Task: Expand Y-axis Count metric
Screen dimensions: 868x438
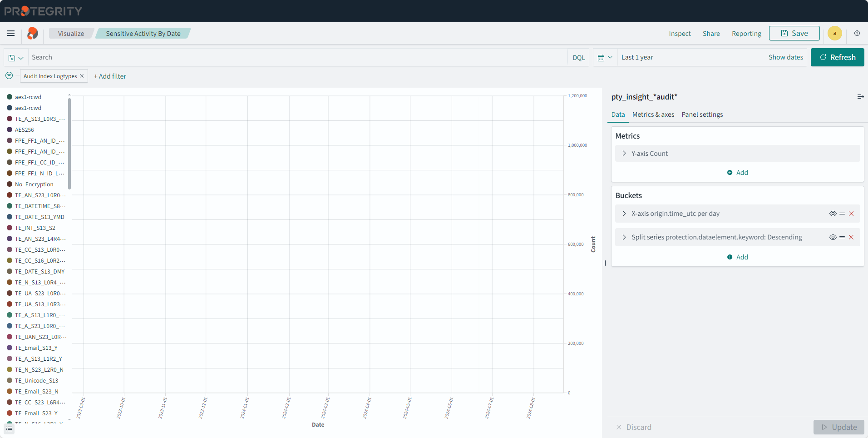Action: pyautogui.click(x=624, y=154)
